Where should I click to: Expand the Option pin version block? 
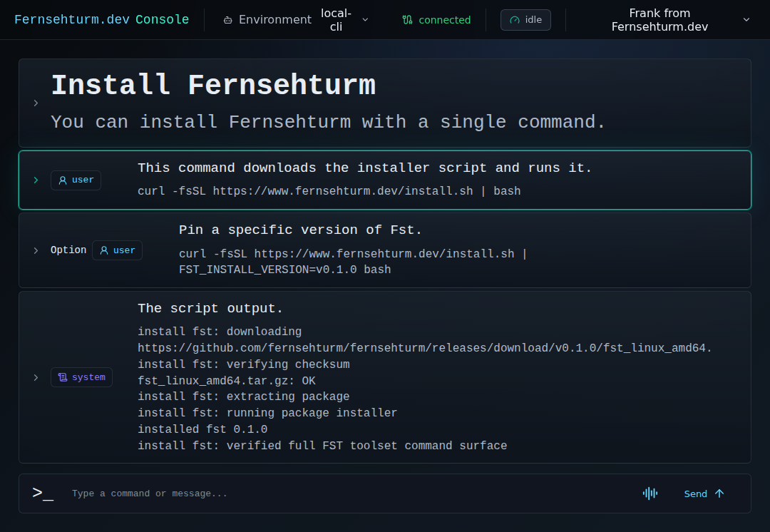(36, 250)
